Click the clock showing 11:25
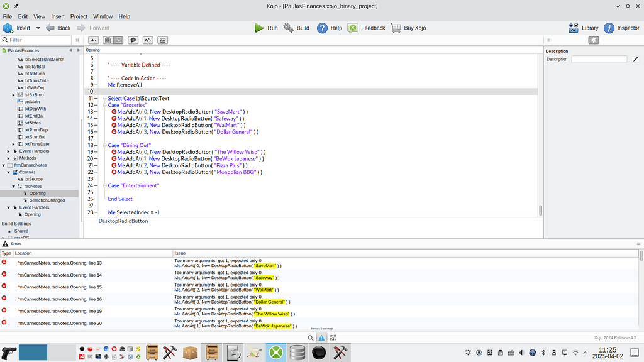The image size is (644, 362). [608, 350]
